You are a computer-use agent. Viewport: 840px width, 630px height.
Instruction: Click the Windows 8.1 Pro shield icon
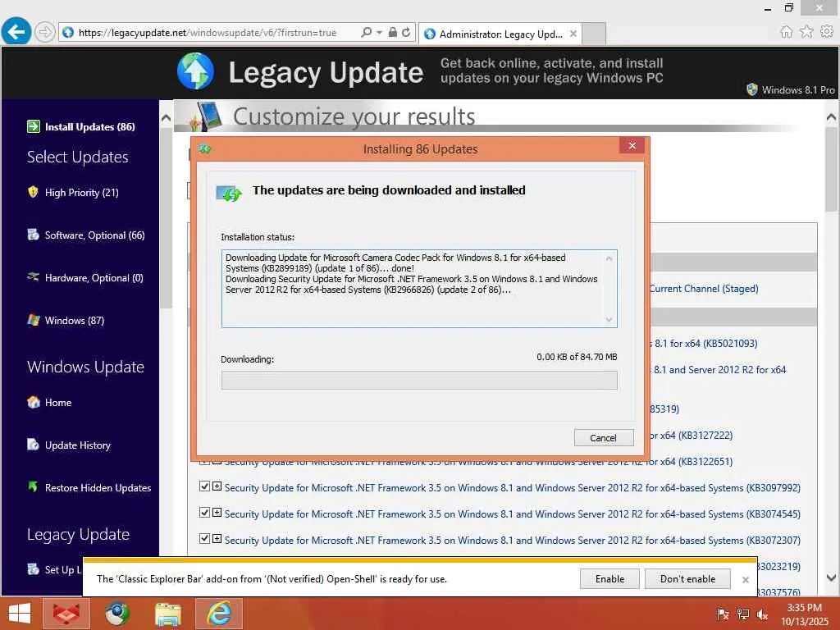[752, 89]
